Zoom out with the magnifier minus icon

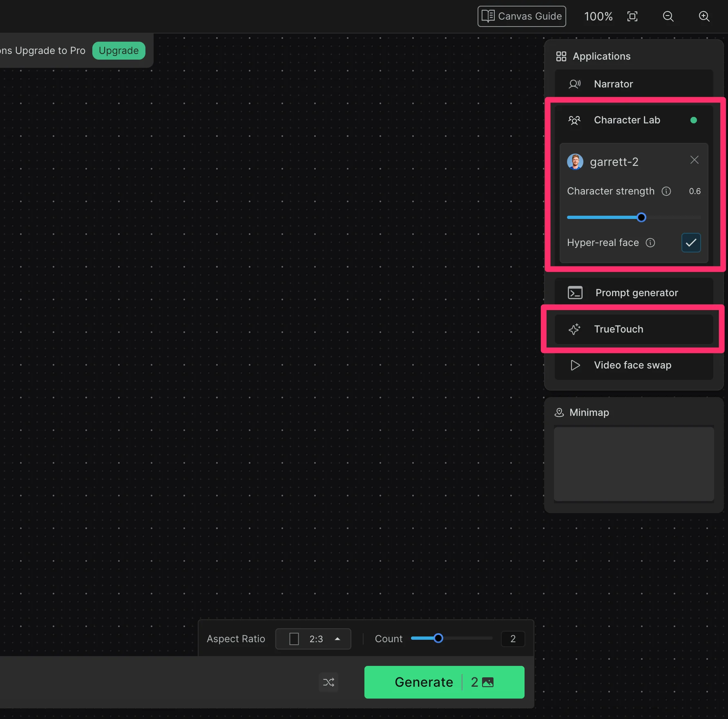(x=668, y=16)
